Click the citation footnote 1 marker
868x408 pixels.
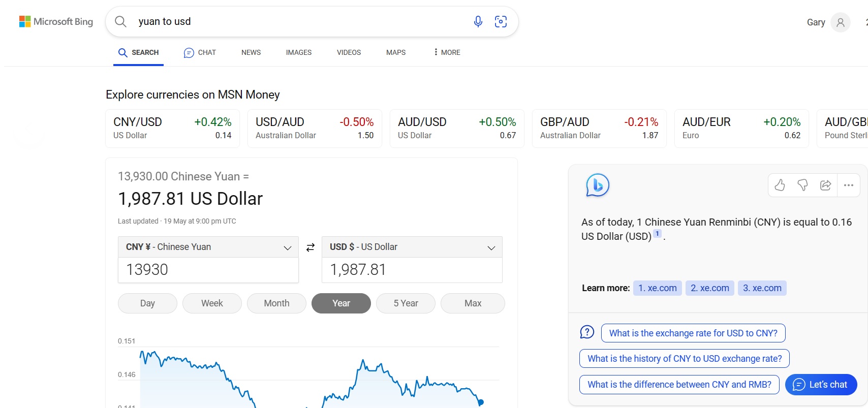(x=657, y=234)
